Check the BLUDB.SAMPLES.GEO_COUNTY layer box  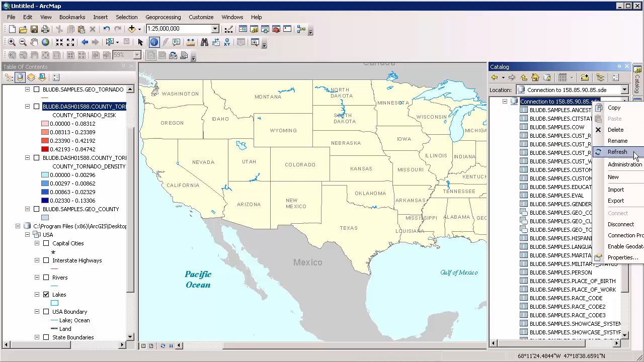pos(36,209)
